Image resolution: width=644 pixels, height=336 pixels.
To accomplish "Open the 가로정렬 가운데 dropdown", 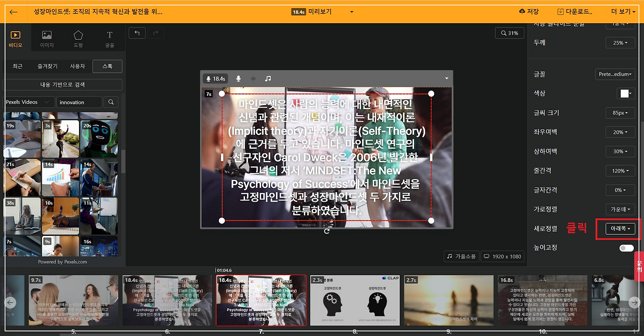I will tap(620, 209).
